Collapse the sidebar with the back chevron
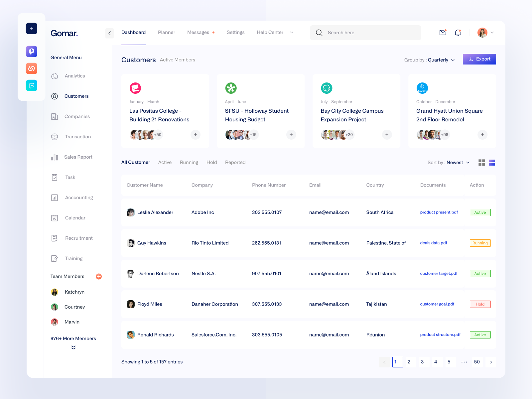The height and width of the screenshot is (399, 532). point(110,33)
